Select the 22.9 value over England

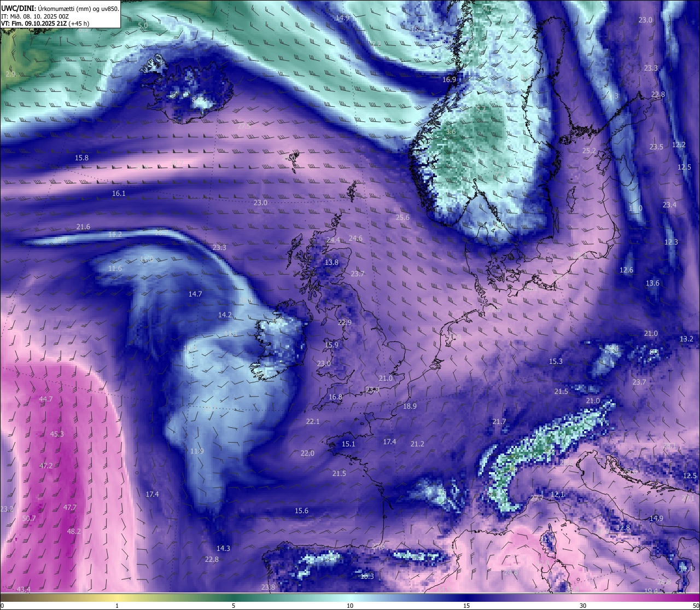tap(345, 322)
